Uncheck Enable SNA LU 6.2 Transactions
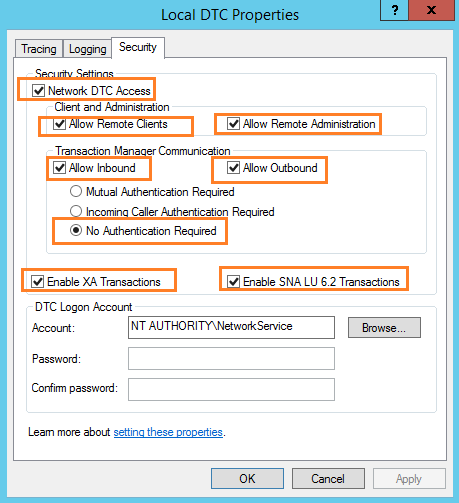 [x=233, y=281]
